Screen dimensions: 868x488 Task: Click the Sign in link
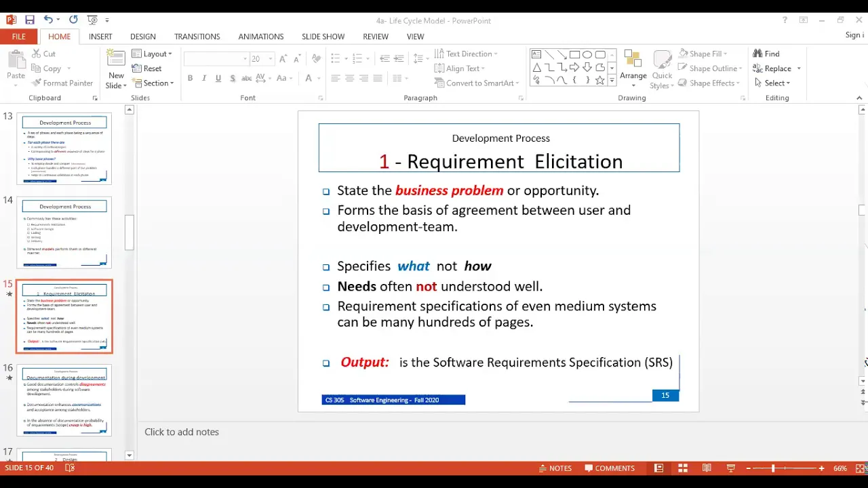coord(854,35)
